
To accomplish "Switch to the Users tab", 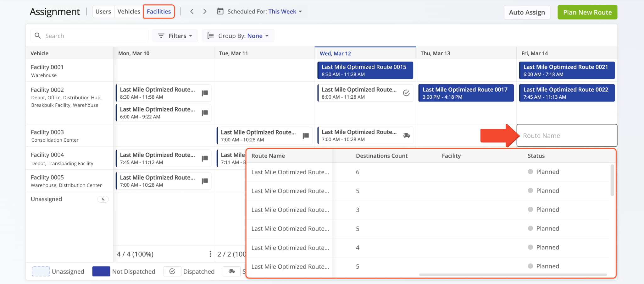I will point(103,12).
